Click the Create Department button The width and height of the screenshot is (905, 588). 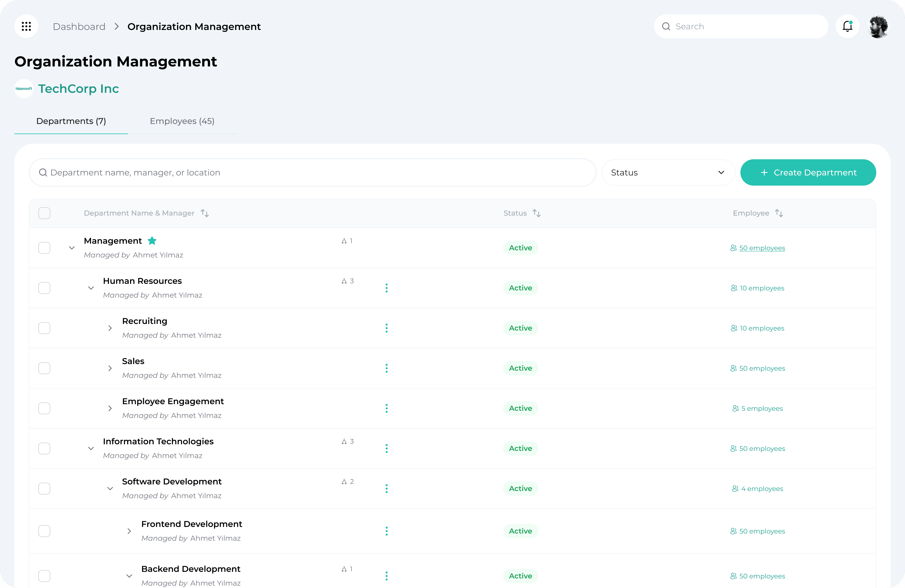click(808, 173)
